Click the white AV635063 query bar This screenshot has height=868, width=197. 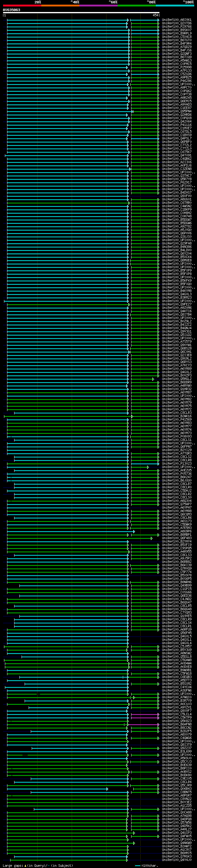(81, 12)
